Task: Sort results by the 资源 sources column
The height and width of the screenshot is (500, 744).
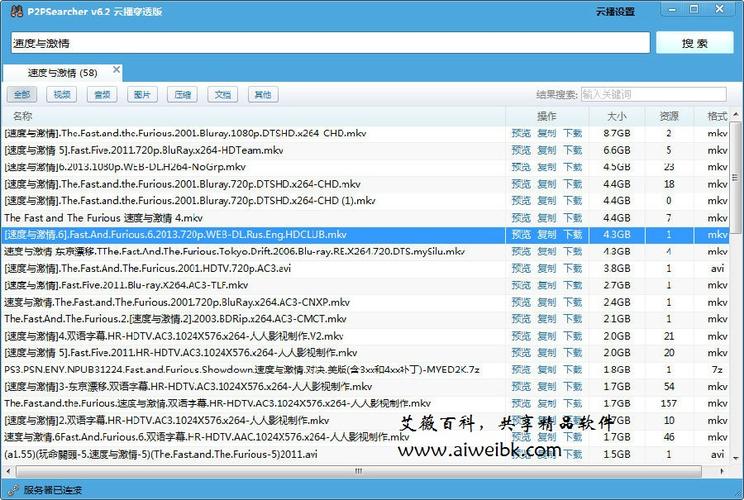Action: 668,116
